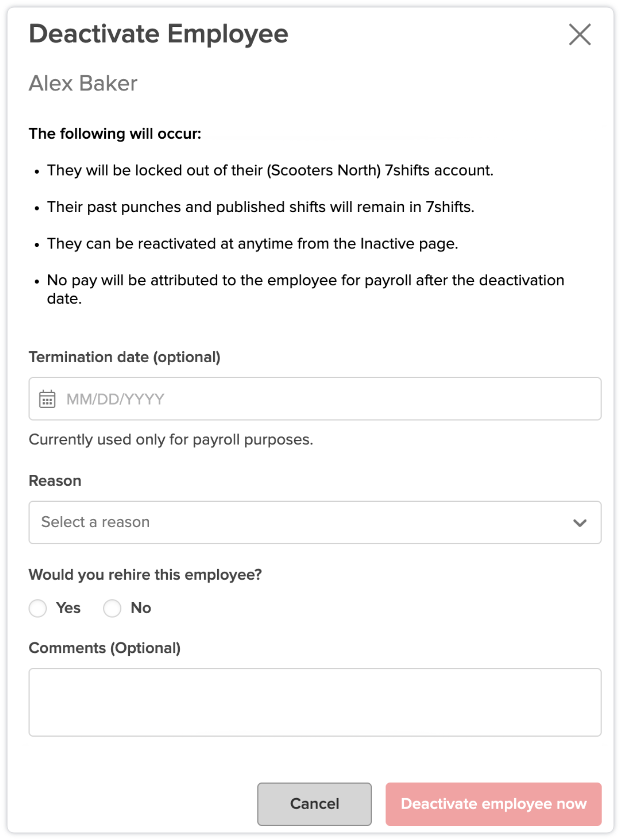The image size is (621, 840).
Task: Click the calendar icon in the termination date field
Action: click(x=47, y=398)
